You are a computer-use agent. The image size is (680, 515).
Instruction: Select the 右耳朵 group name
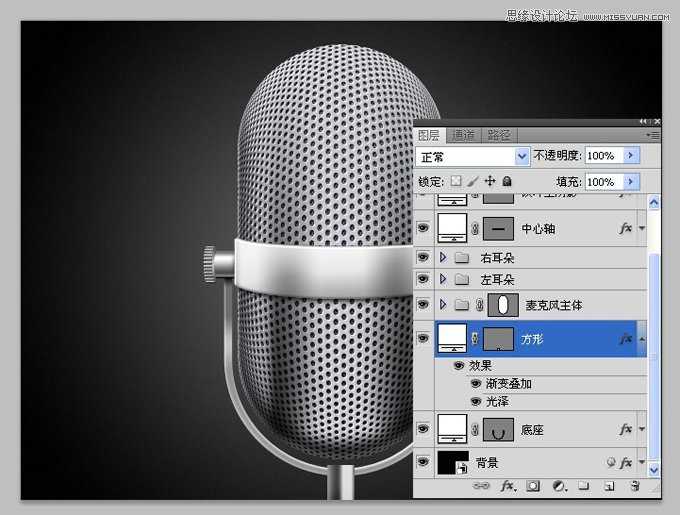click(x=497, y=258)
